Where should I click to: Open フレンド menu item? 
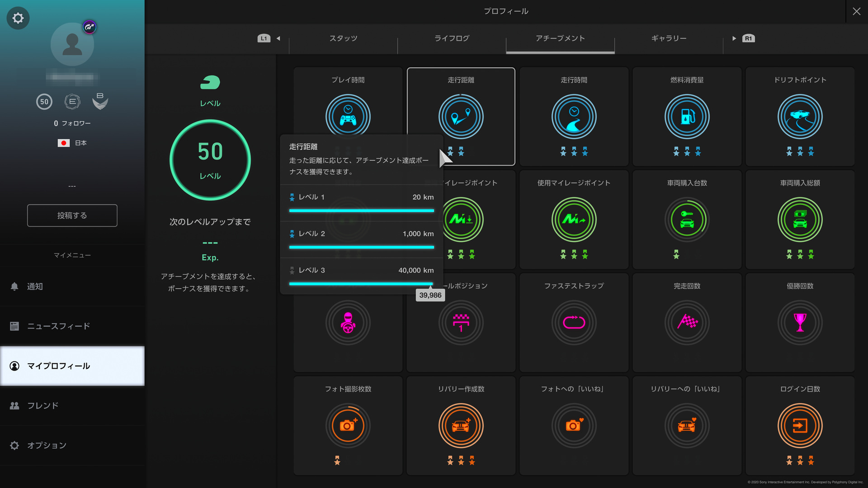point(72,406)
